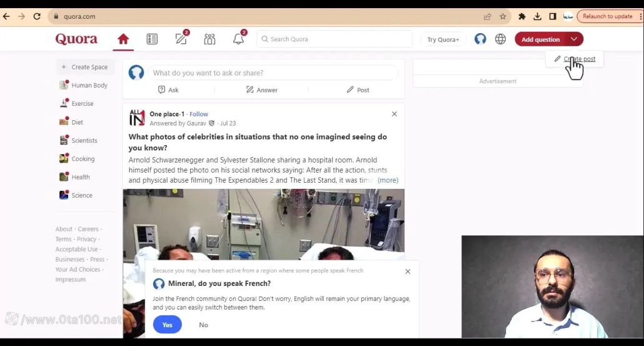
Task: Click the Try Quora+ button
Action: pos(443,39)
